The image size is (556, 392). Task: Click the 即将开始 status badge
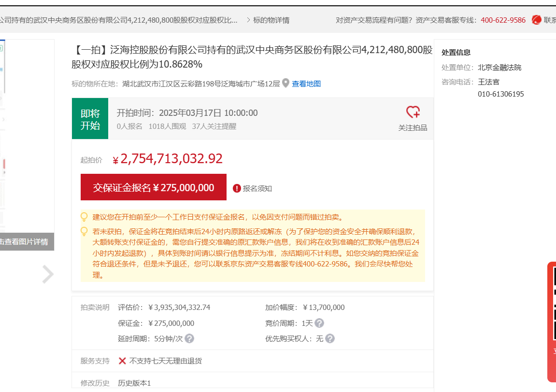(90, 119)
